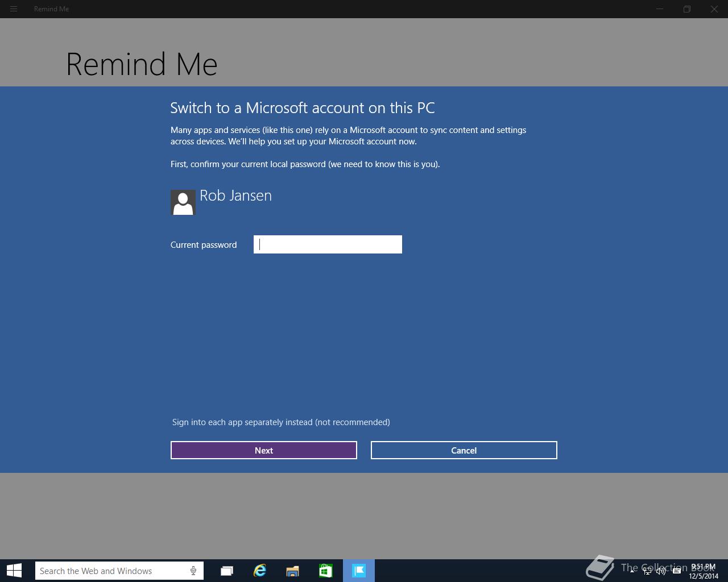This screenshot has width=728, height=582.
Task: Open the notifications tray icon
Action: click(x=677, y=571)
